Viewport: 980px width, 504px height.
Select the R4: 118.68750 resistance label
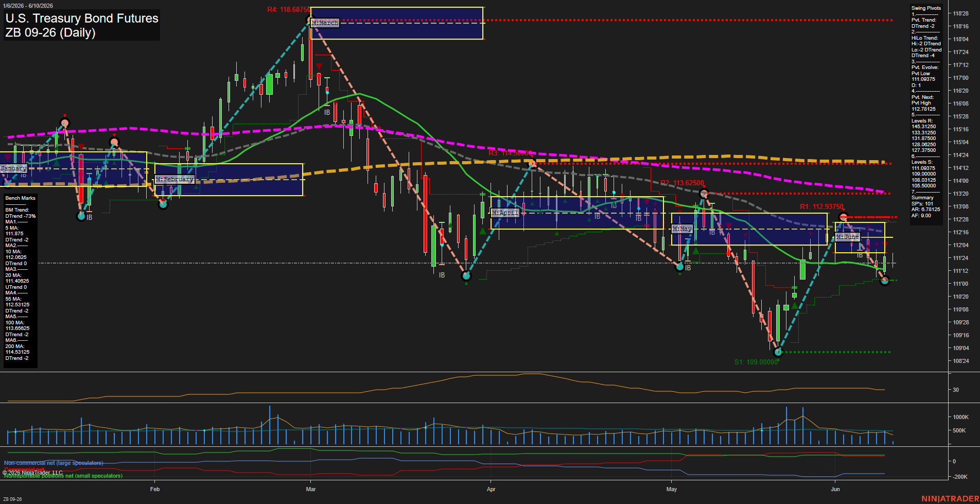289,9
